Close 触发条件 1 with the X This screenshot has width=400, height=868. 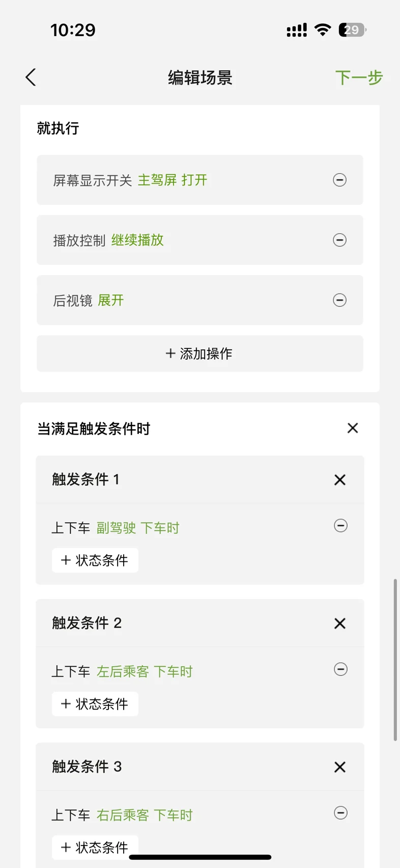[x=340, y=480]
